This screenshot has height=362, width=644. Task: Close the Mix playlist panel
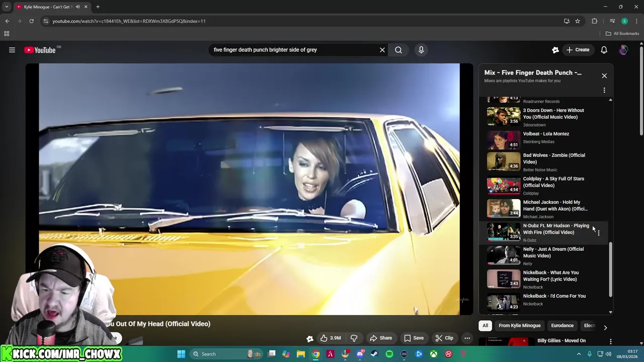point(604,76)
